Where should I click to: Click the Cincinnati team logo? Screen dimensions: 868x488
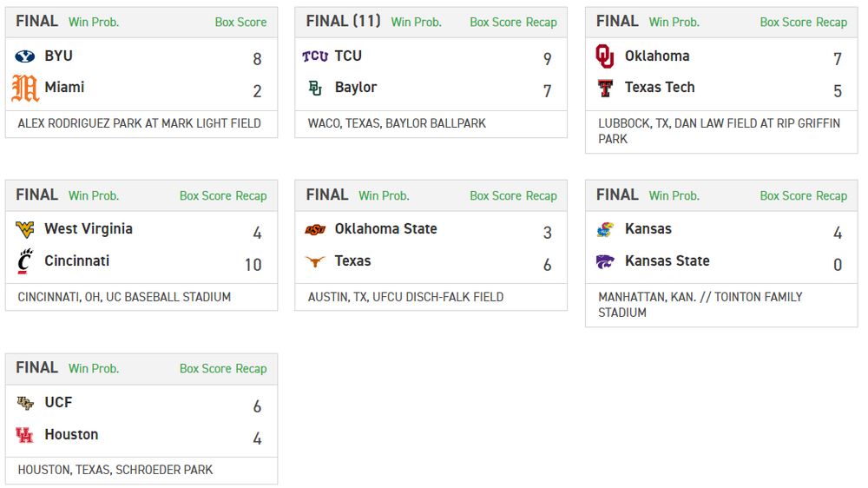pyautogui.click(x=25, y=260)
